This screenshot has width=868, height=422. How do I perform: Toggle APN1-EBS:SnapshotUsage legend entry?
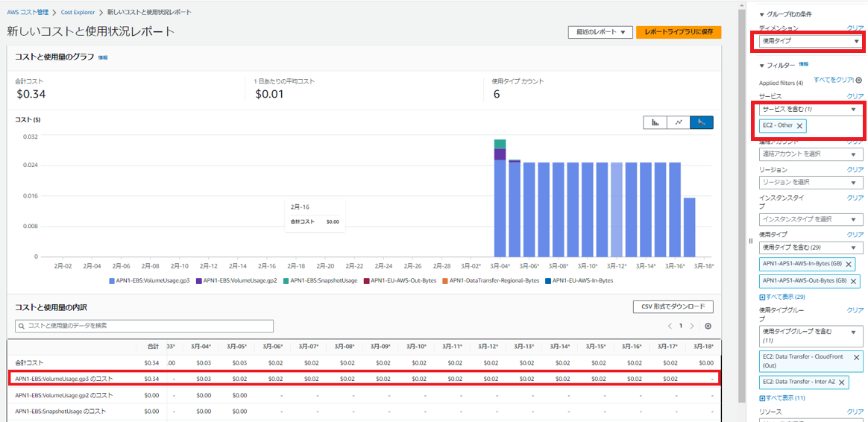[x=320, y=281]
